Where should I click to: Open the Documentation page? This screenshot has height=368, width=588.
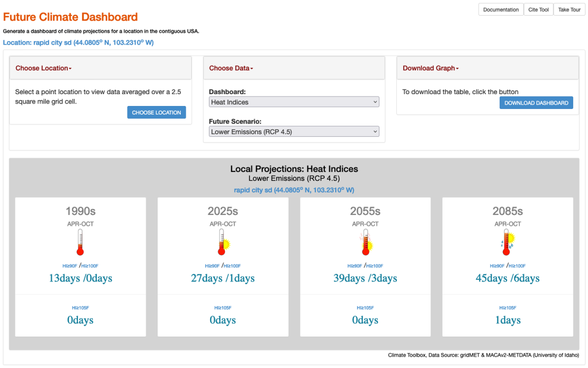pos(501,10)
